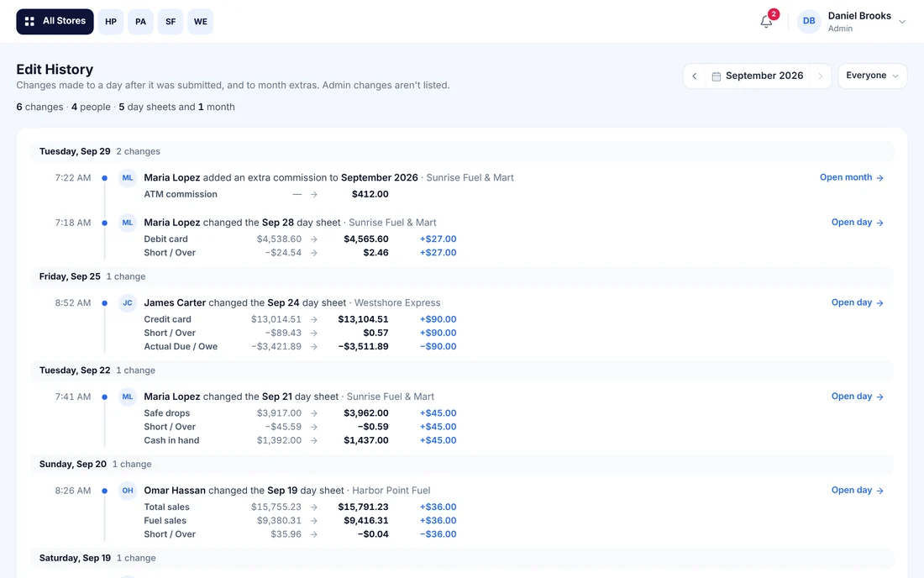Open the Everyone people filter dropdown

pyautogui.click(x=872, y=76)
